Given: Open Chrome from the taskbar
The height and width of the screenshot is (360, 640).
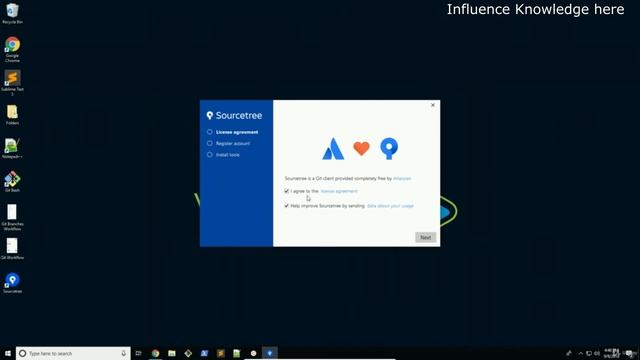Looking at the screenshot, I should 156,353.
